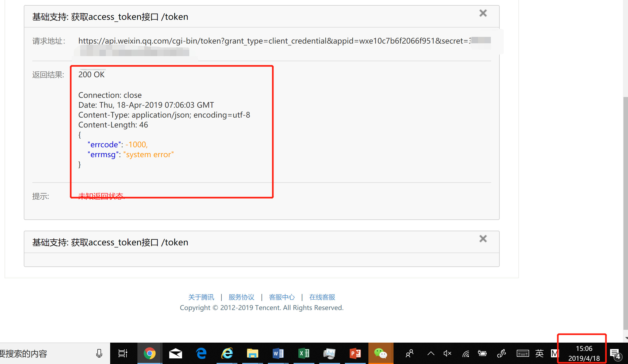Open Task View from the taskbar
628x364 pixels.
tap(123, 354)
